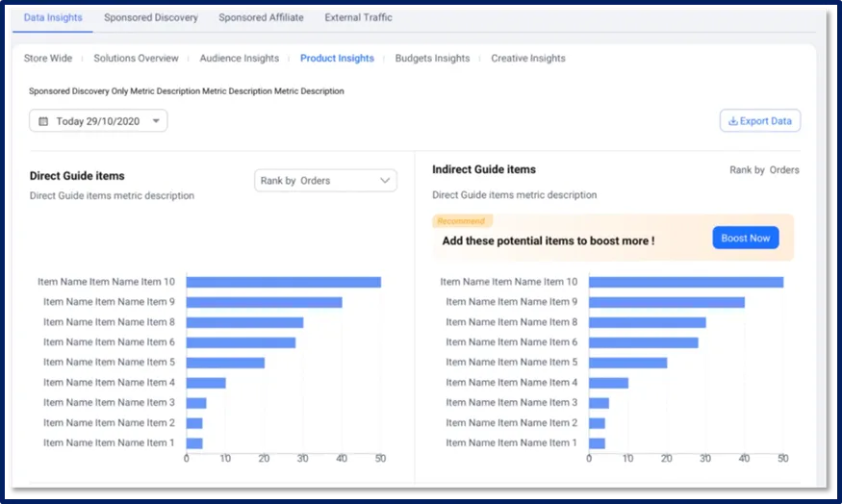Click the calendar icon in date picker

coord(44,121)
